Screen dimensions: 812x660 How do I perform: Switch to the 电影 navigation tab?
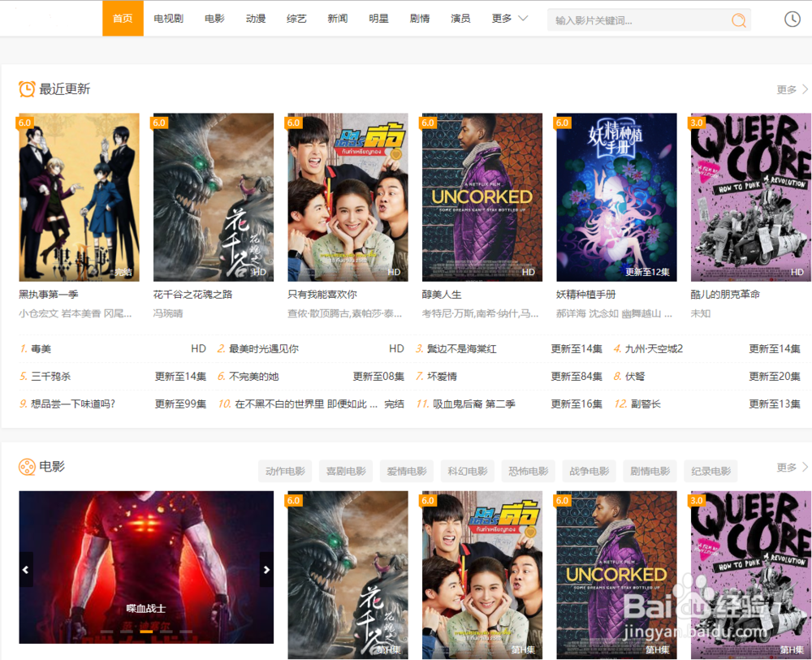(214, 19)
